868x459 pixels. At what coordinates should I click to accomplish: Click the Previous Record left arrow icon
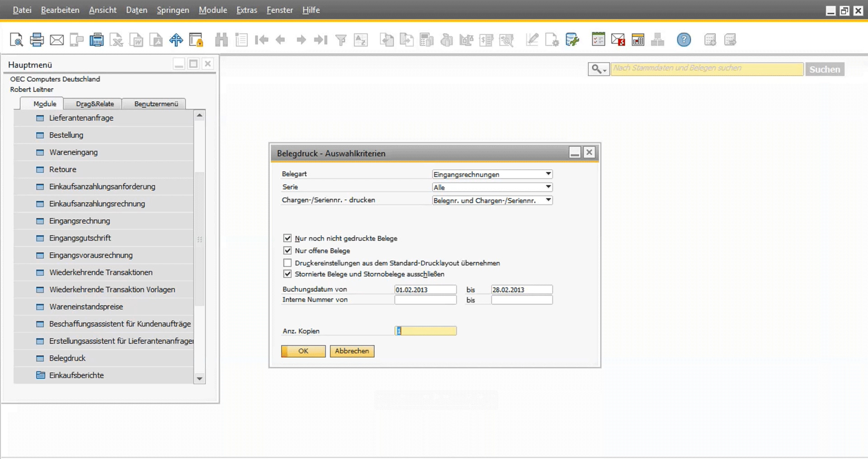[x=281, y=40]
